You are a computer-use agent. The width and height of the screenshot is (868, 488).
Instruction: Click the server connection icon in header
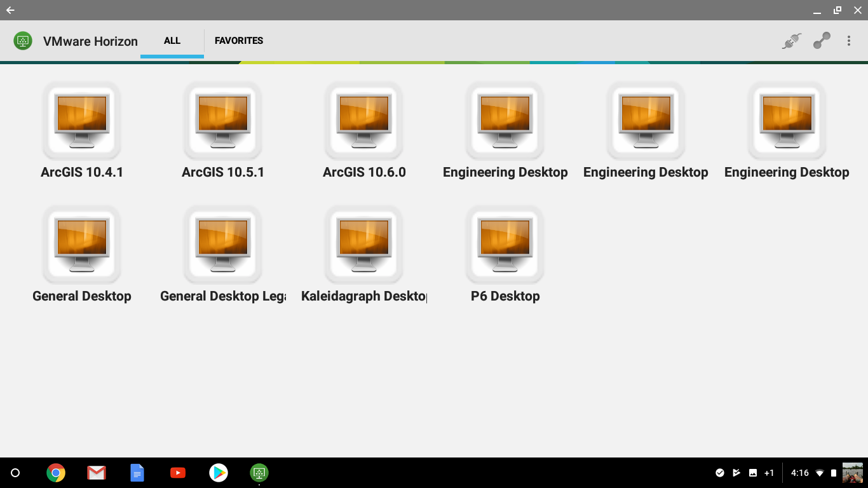coord(822,41)
